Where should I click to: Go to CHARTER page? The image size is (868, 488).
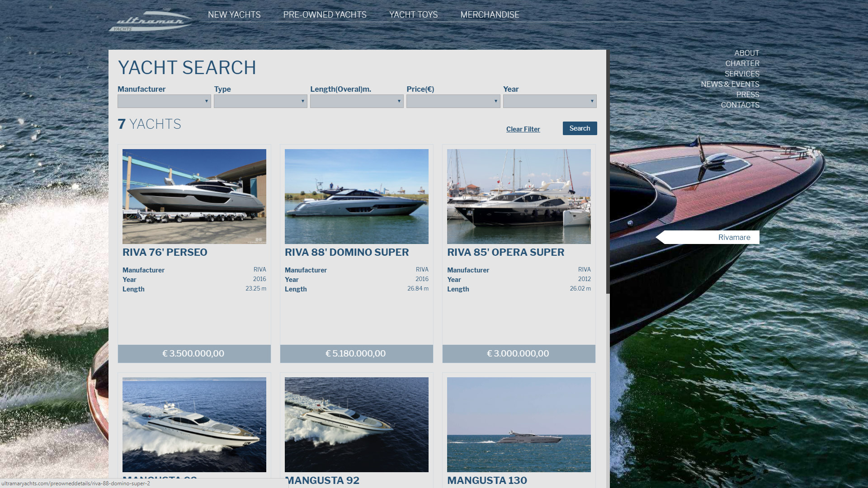click(742, 63)
